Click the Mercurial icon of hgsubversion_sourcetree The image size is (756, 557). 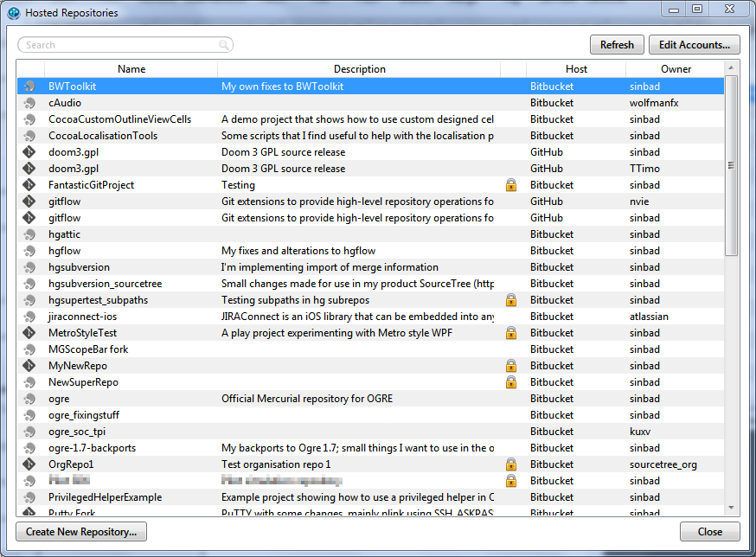[29, 284]
